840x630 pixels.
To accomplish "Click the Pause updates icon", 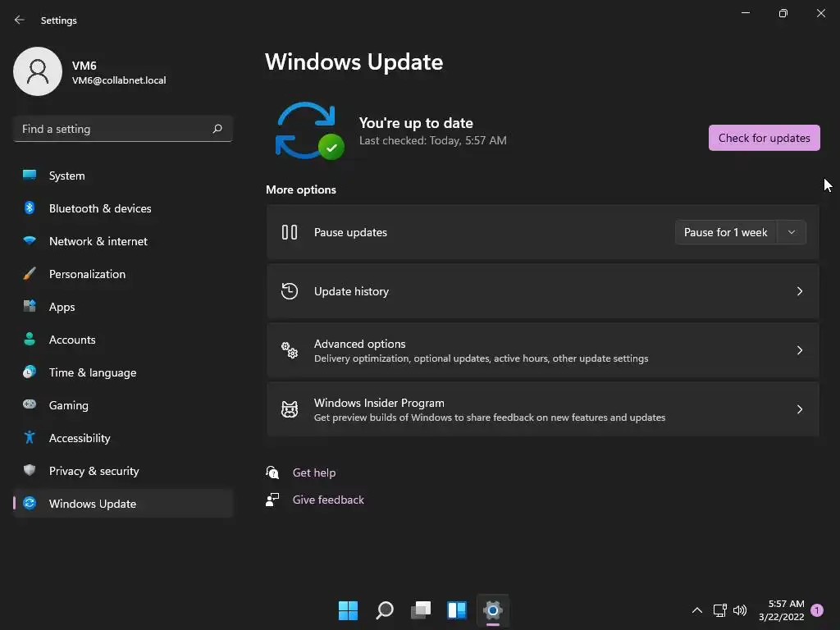I will [290, 232].
